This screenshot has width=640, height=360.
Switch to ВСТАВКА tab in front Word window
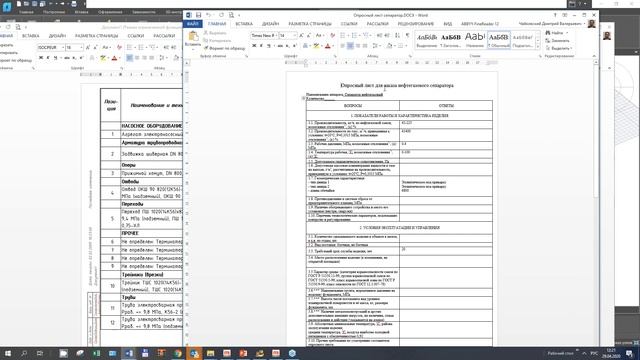[x=244, y=24]
